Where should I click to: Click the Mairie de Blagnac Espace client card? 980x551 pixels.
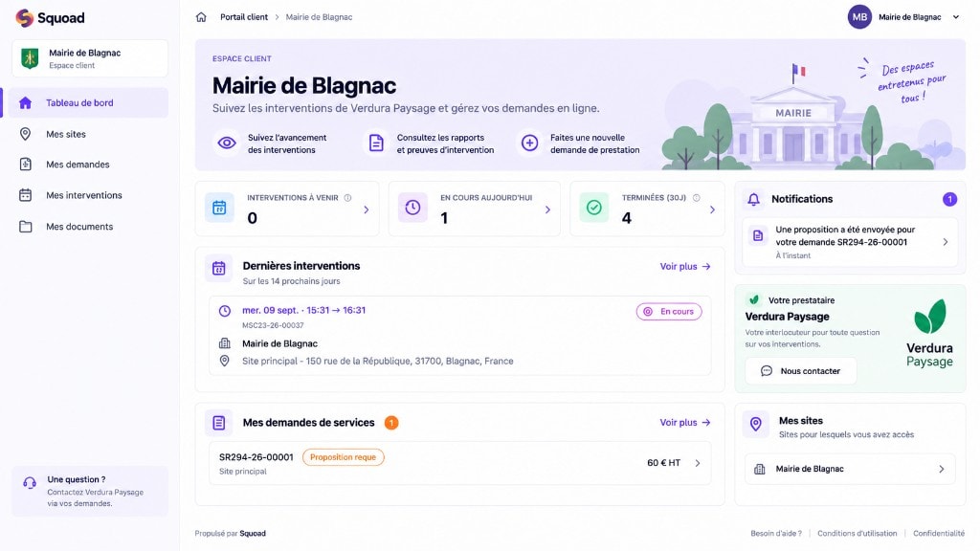click(90, 58)
